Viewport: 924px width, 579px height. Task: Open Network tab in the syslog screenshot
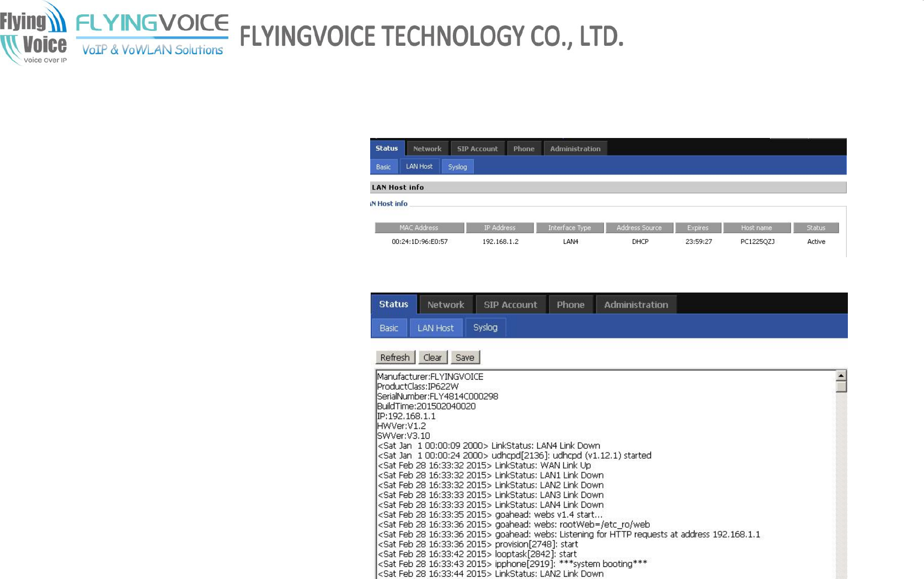446,305
